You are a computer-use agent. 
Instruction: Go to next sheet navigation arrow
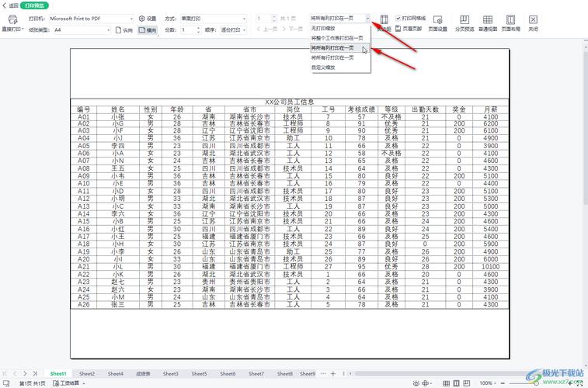pos(25,373)
